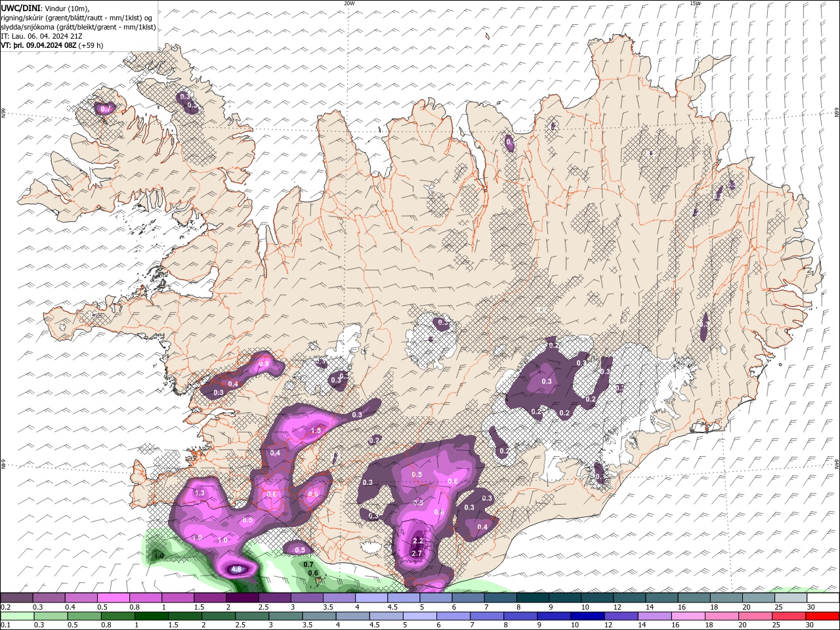Click the '1.5' precipitation value on the map
This screenshot has height=630, width=840.
click(x=316, y=430)
